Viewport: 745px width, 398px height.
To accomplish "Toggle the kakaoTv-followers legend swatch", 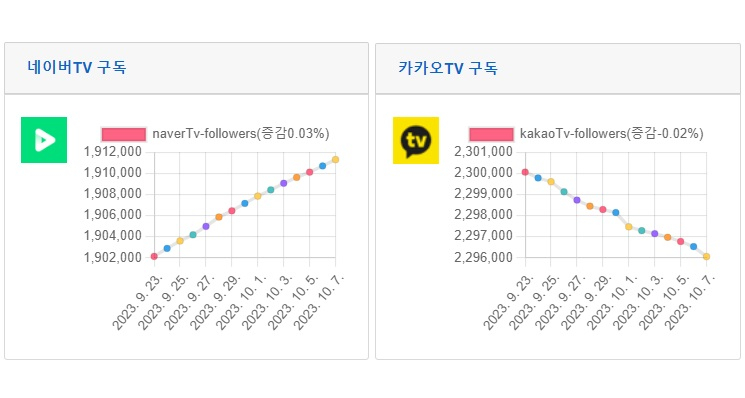I will [x=491, y=134].
